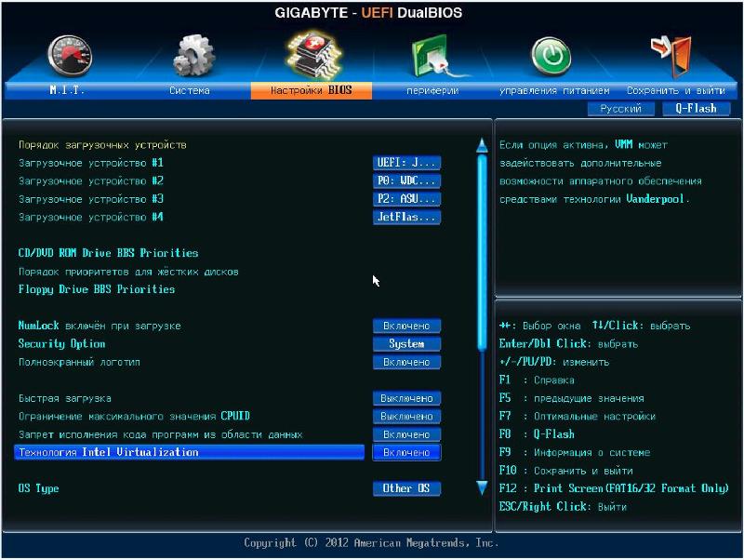Select Загрузочное устройство #1 label
The height and width of the screenshot is (560, 744).
[x=90, y=163]
